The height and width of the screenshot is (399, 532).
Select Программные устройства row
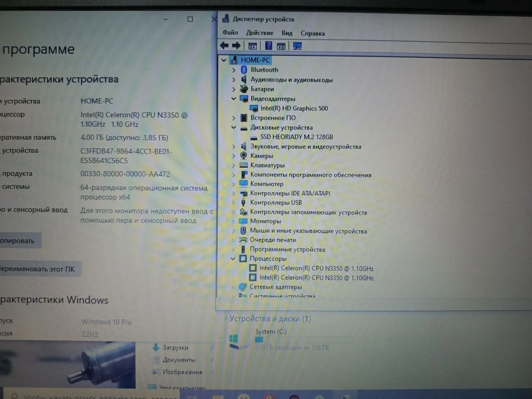click(x=287, y=249)
